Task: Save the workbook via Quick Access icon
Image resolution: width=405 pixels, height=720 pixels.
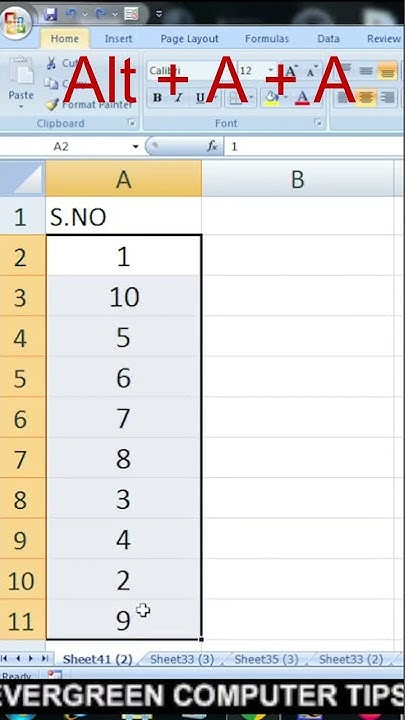Action: [51, 14]
